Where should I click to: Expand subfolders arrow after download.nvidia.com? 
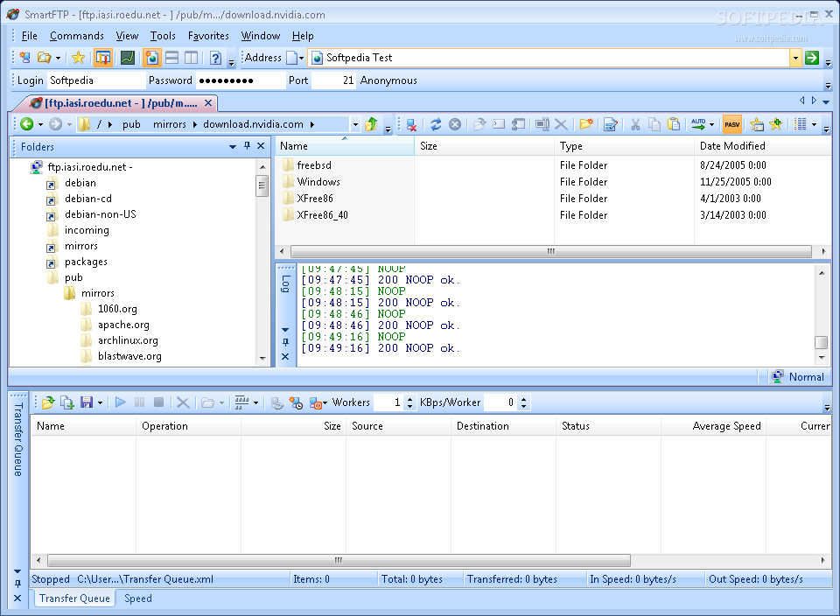click(x=311, y=124)
